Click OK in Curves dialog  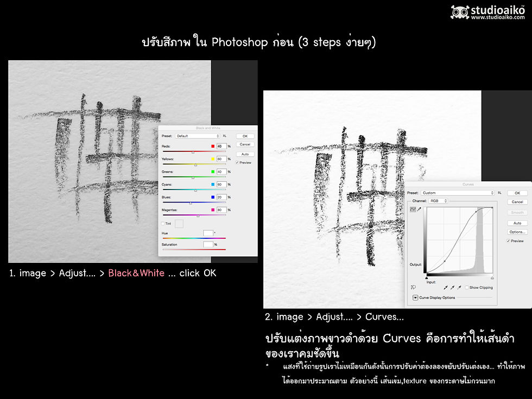pyautogui.click(x=517, y=193)
